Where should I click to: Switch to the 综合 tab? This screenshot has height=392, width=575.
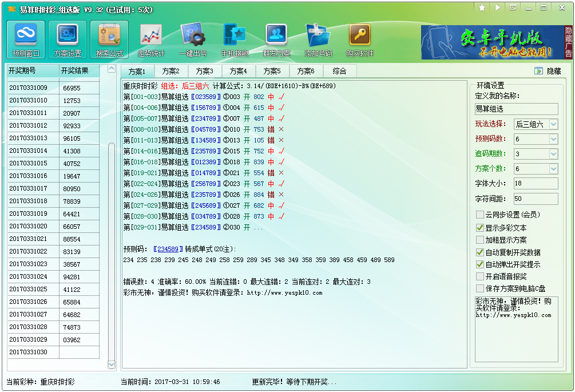click(x=340, y=71)
